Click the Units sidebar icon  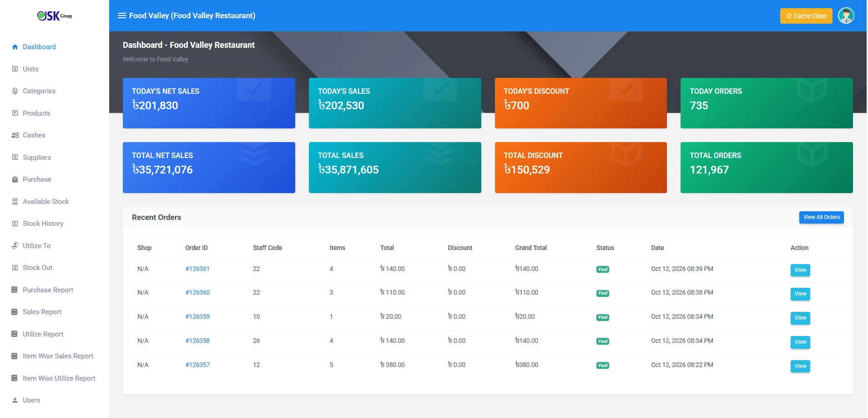tap(15, 69)
